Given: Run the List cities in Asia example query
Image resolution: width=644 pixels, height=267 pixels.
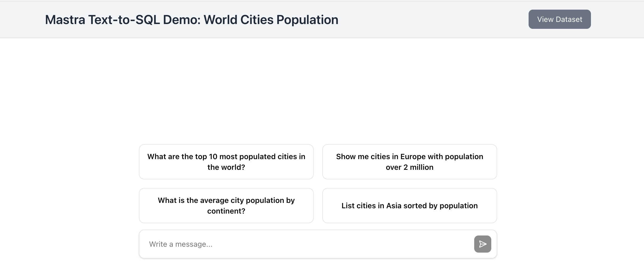Looking at the screenshot, I should tap(409, 206).
